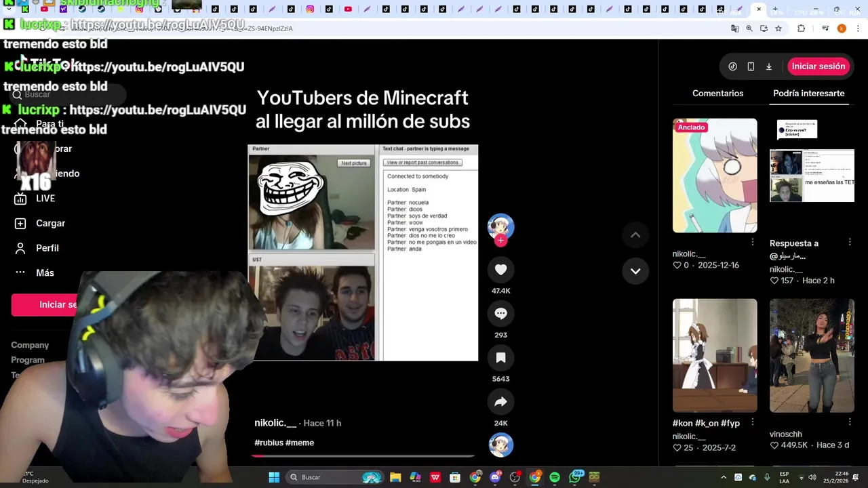Screen dimensions: 868x488
Task: Click the download app arrow icon
Action: pos(769,66)
